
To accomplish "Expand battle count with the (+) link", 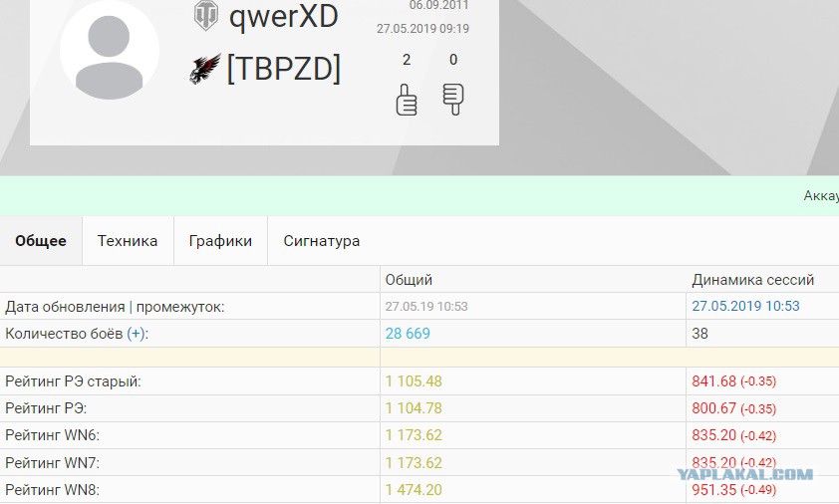I will [x=136, y=334].
